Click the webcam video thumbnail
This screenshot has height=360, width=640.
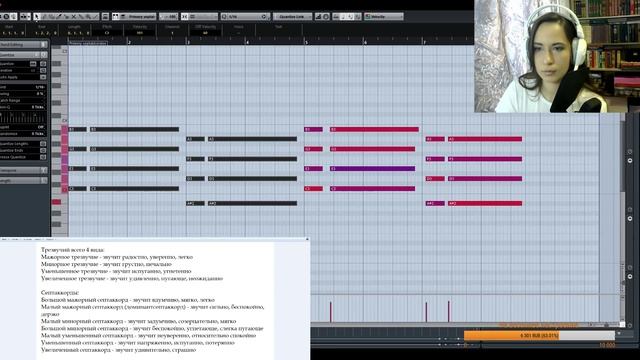click(557, 56)
